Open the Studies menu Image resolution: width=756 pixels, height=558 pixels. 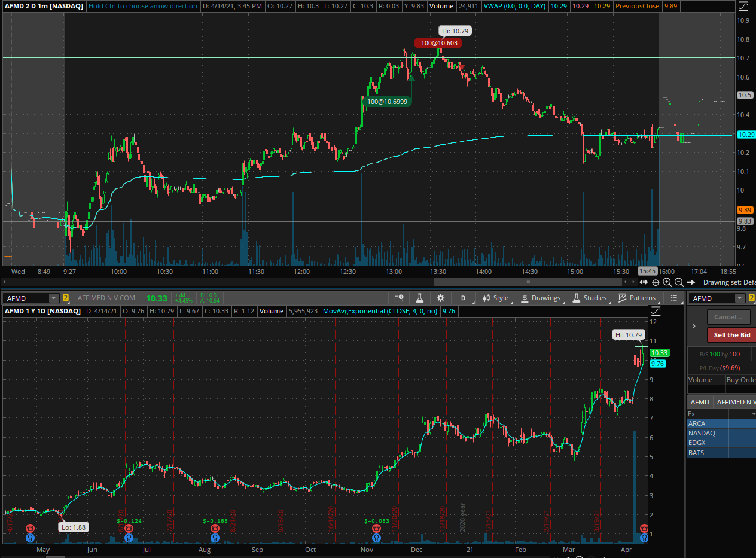coord(590,298)
